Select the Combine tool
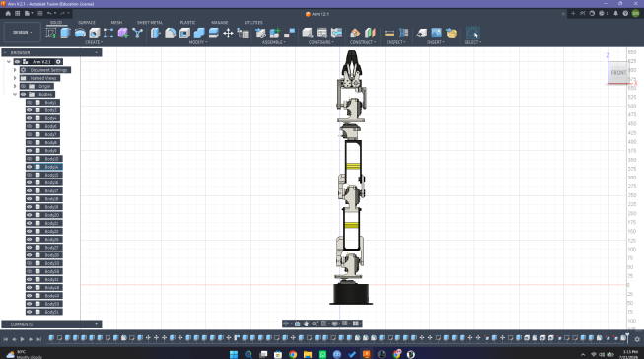The height and width of the screenshot is (359, 644). coord(199,33)
